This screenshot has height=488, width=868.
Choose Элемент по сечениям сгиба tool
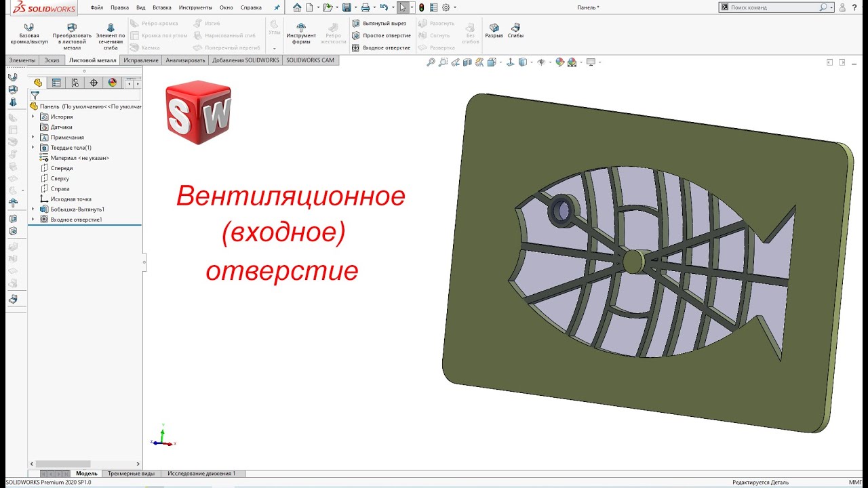point(111,37)
